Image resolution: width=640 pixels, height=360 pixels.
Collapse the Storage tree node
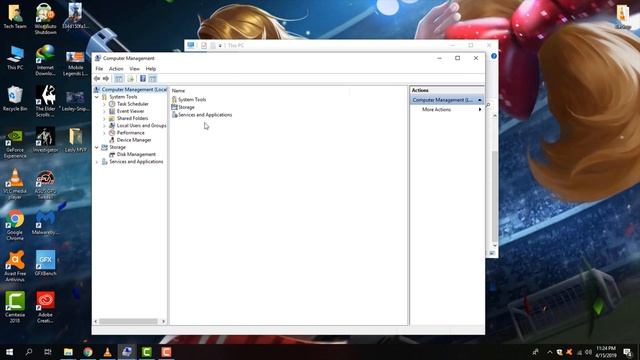pyautogui.click(x=97, y=147)
